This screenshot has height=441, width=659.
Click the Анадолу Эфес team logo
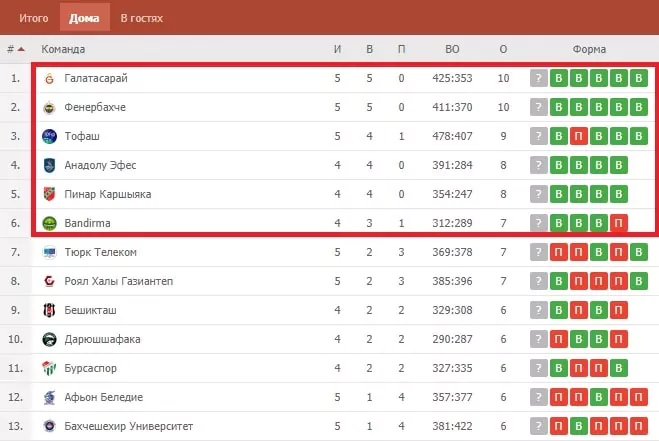click(49, 165)
